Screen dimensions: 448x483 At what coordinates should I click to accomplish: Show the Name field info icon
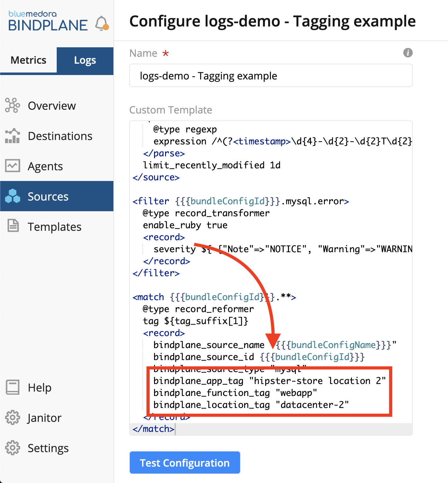408,53
